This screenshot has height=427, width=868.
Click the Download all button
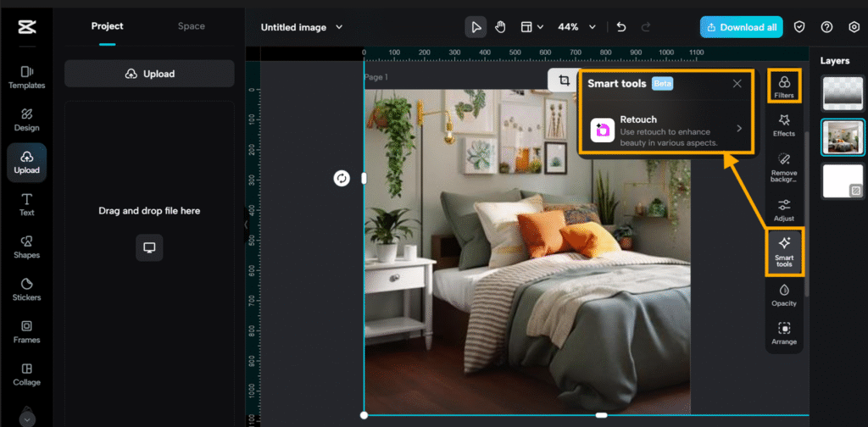741,27
